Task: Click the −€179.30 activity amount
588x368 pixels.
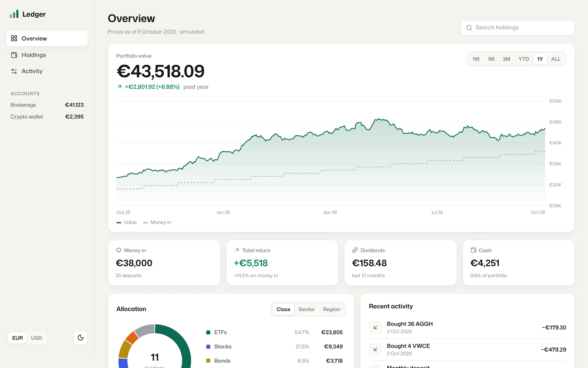Action: (x=554, y=328)
